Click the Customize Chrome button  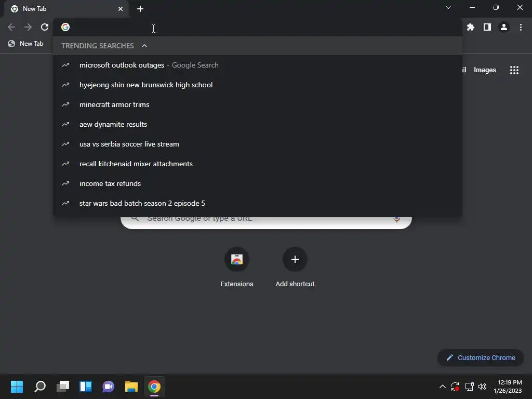click(x=481, y=357)
